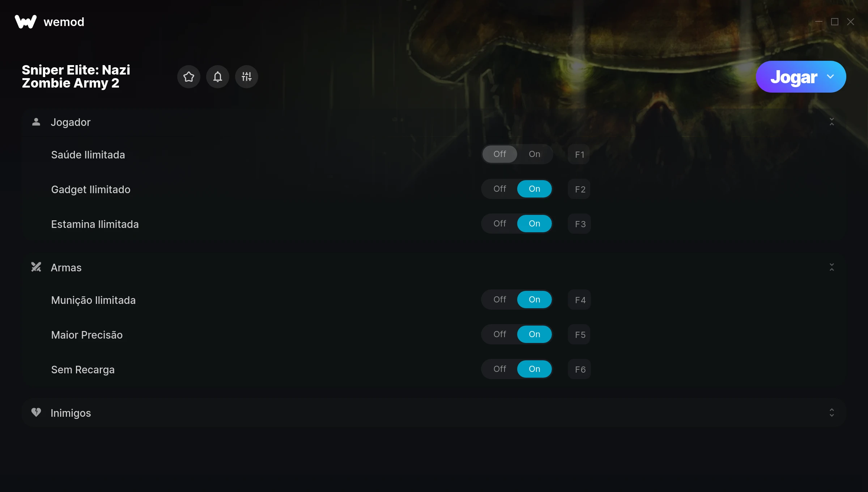Select the Inimigos category header
Viewport: 868px width, 492px height.
tap(434, 413)
